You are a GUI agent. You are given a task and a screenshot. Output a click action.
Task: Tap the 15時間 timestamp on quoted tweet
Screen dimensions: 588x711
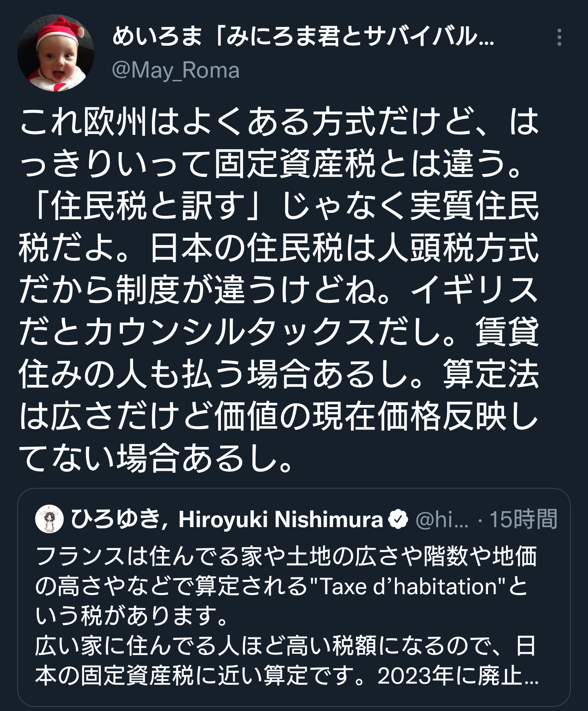[x=523, y=520]
